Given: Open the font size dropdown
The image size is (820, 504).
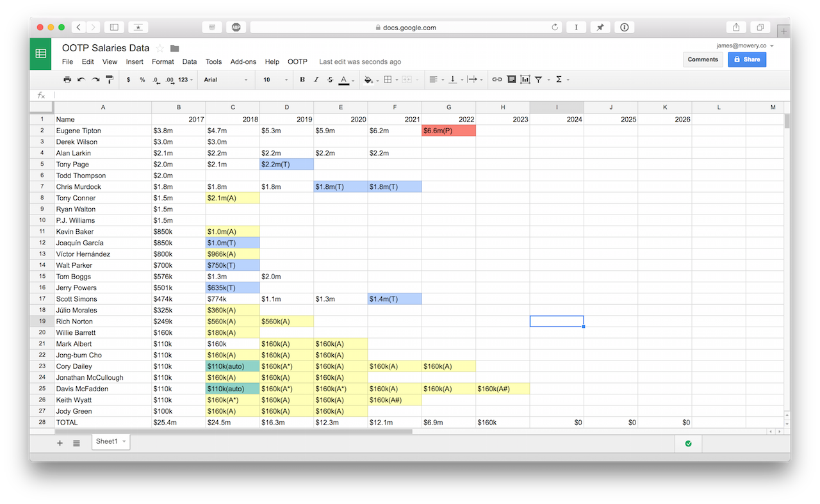Looking at the screenshot, I should click(x=274, y=79).
